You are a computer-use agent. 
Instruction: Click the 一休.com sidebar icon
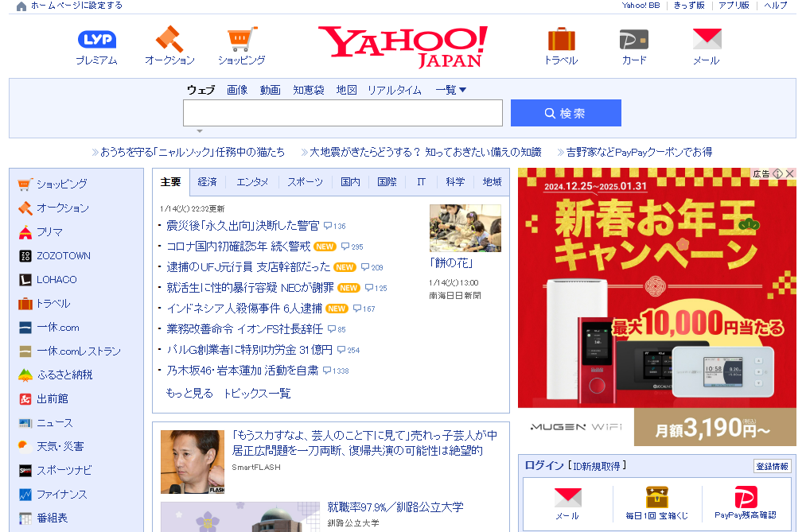point(25,328)
